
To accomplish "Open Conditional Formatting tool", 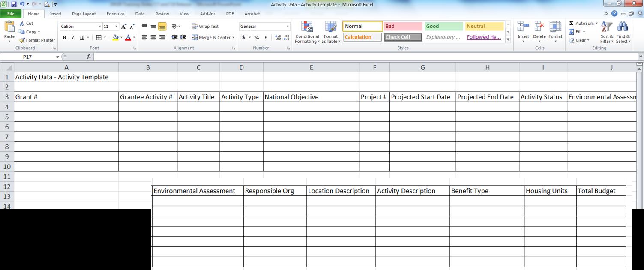I will (x=307, y=32).
